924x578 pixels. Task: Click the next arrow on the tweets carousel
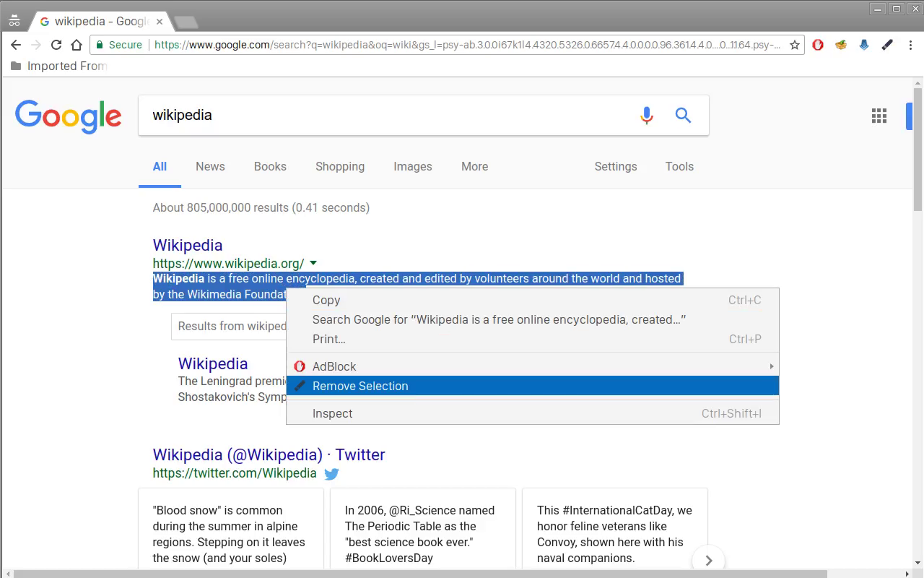point(708,560)
